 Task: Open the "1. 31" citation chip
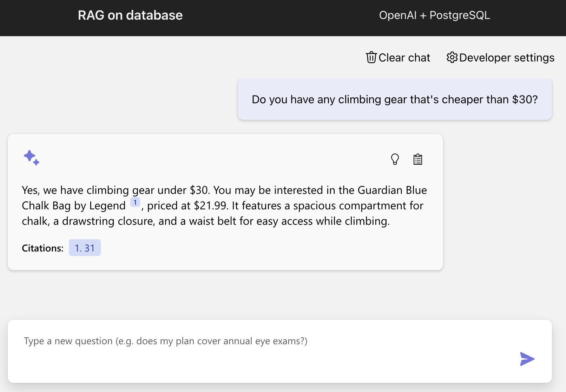85,248
